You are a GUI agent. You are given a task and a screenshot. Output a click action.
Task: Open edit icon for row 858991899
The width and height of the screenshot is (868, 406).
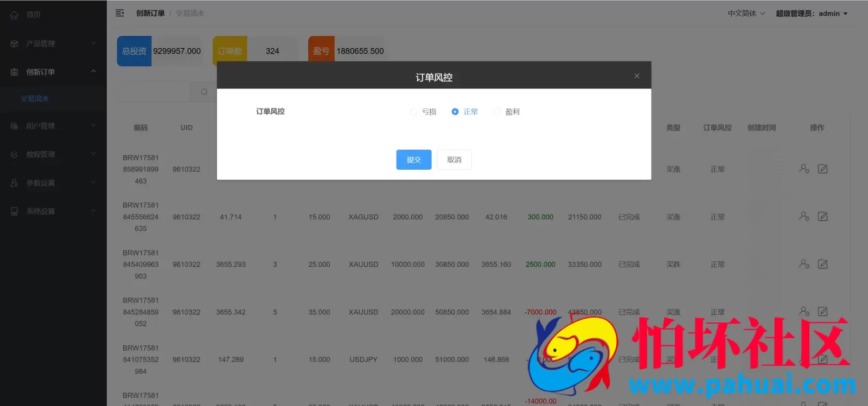tap(823, 169)
